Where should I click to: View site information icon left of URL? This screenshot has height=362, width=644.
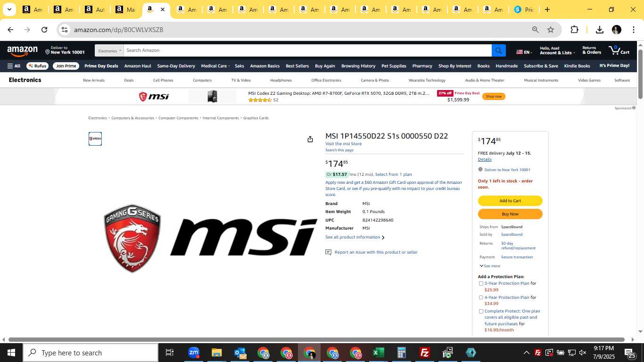pyautogui.click(x=65, y=30)
